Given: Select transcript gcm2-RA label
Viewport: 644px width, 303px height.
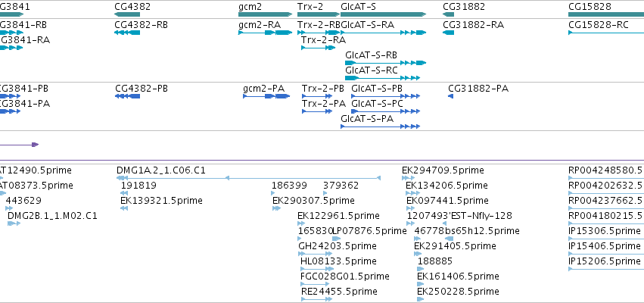Looking at the screenshot, I should [259, 25].
